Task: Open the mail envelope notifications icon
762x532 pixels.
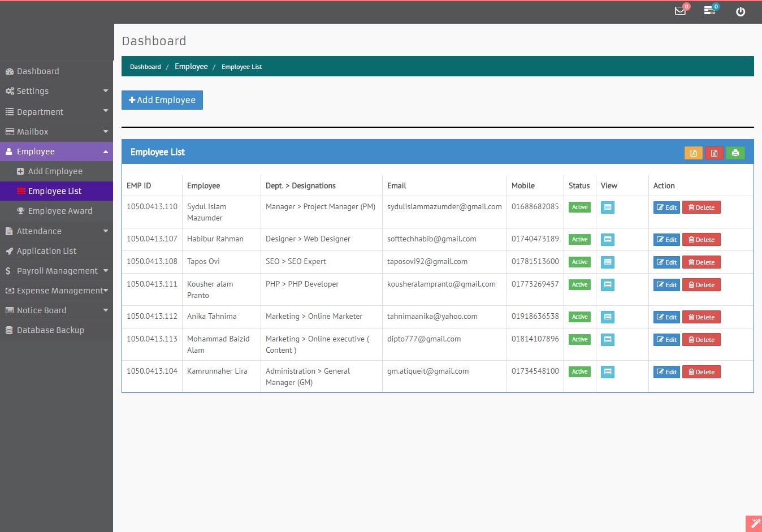Action: pos(681,11)
